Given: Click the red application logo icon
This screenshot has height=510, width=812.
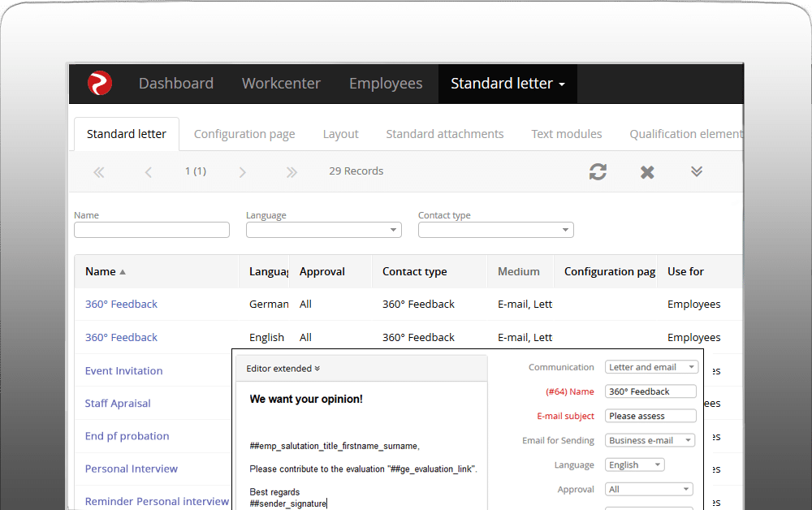Looking at the screenshot, I should 99,83.
